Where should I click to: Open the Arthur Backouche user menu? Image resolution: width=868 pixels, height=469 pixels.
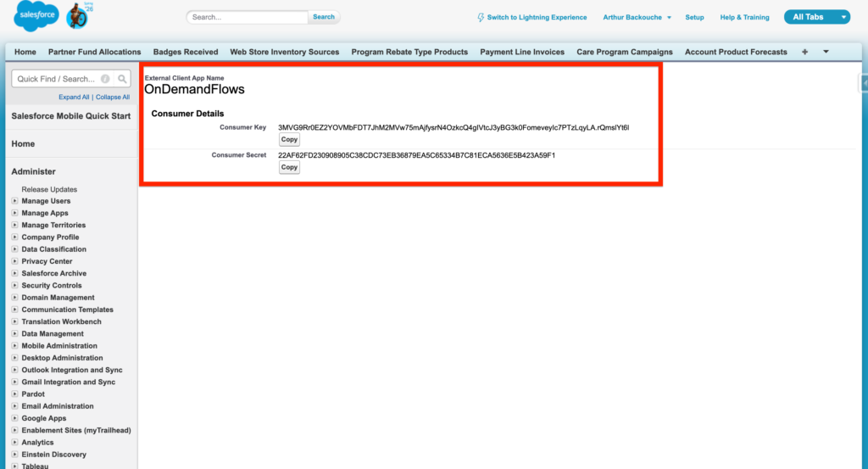click(x=637, y=17)
